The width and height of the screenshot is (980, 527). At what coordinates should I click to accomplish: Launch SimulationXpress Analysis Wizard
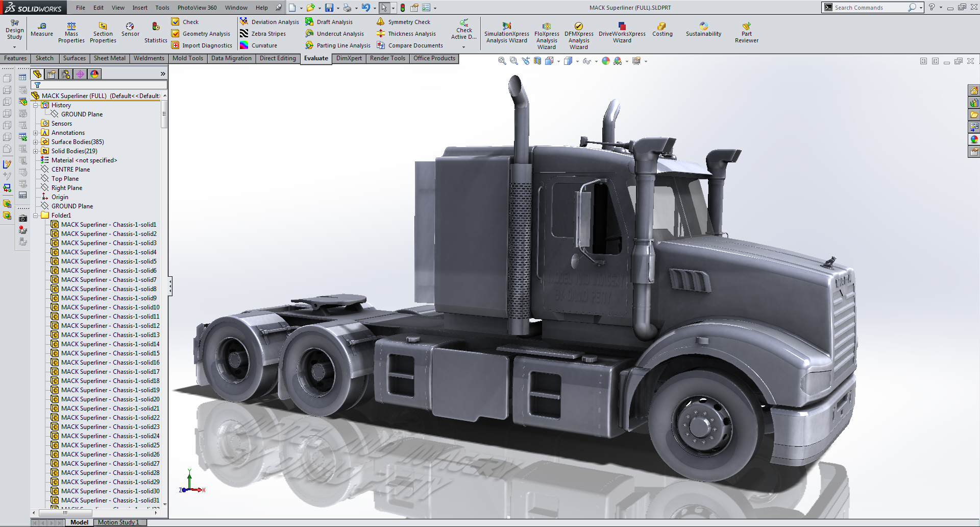click(x=507, y=33)
